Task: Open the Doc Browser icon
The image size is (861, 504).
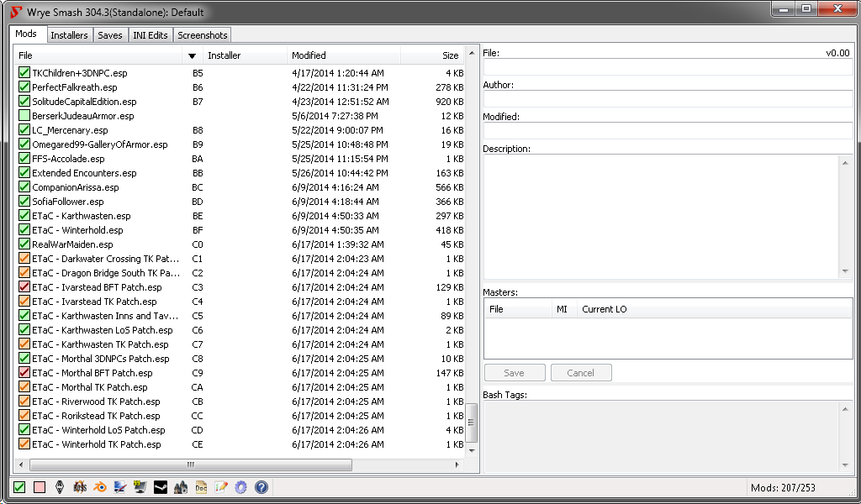Action: 201,487
